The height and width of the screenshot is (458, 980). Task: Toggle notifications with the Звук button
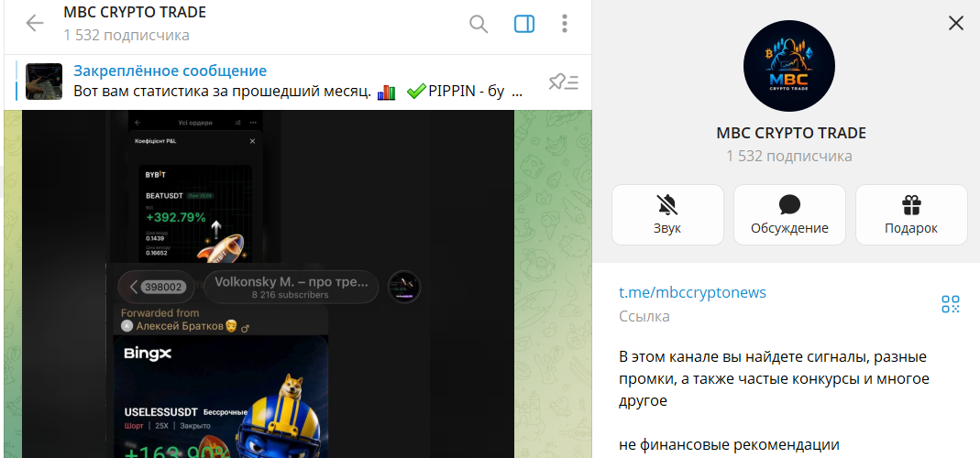tap(667, 214)
